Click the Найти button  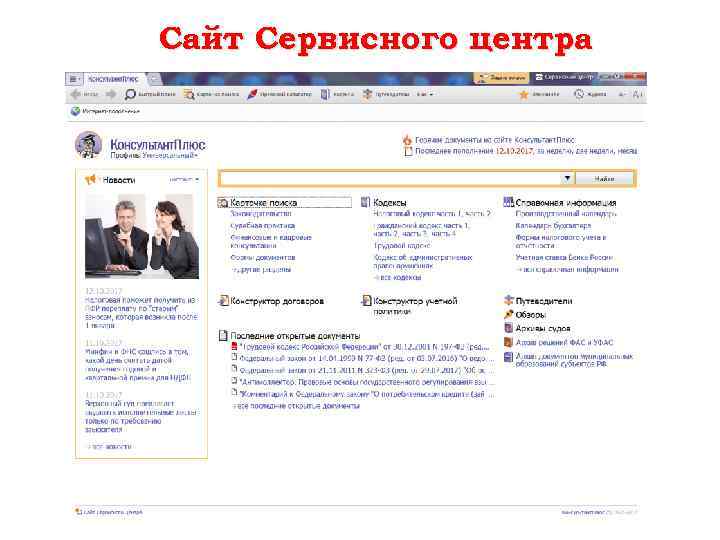(x=604, y=179)
